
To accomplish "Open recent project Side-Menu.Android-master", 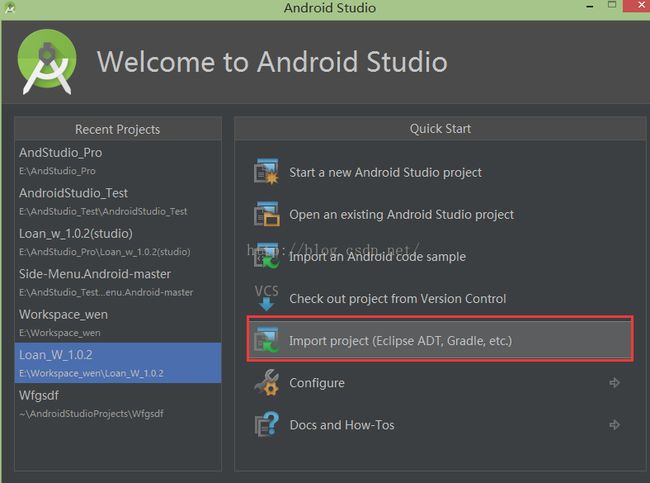I will (95, 274).
